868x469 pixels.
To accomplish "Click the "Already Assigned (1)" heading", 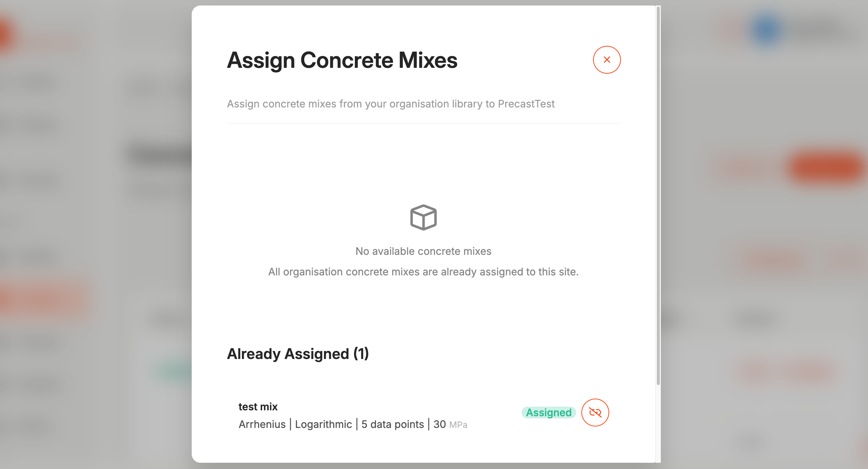I will coord(298,354).
